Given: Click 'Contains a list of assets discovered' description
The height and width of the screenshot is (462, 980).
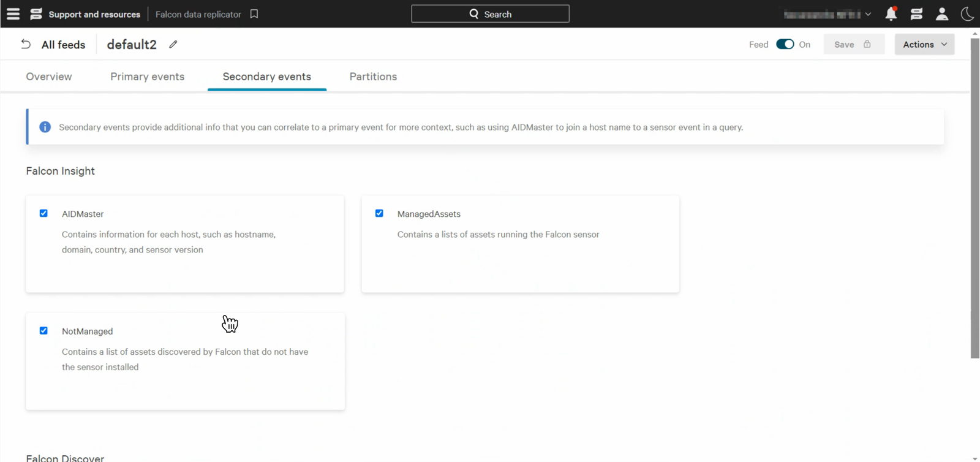Looking at the screenshot, I should coord(185,359).
